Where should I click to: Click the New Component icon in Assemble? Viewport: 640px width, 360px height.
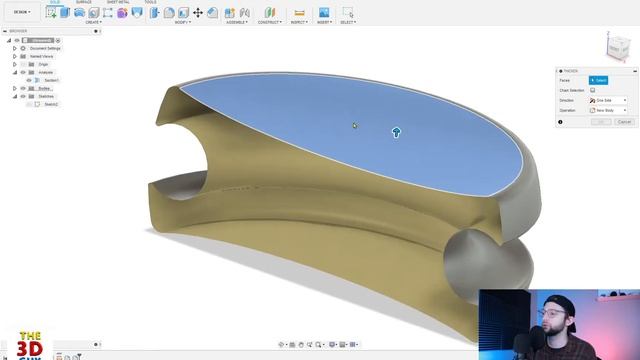tap(230, 13)
